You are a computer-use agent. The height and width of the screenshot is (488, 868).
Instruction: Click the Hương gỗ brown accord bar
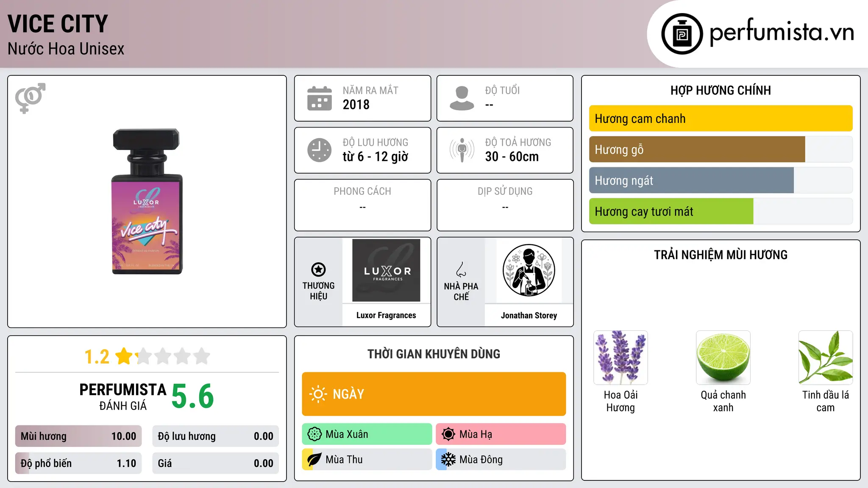pyautogui.click(x=697, y=150)
